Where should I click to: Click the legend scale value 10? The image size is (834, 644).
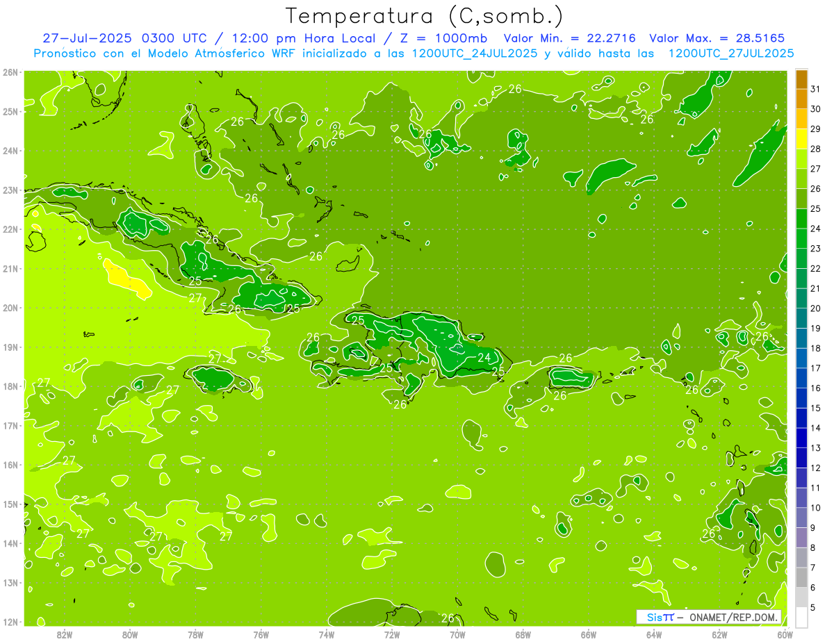click(x=816, y=508)
